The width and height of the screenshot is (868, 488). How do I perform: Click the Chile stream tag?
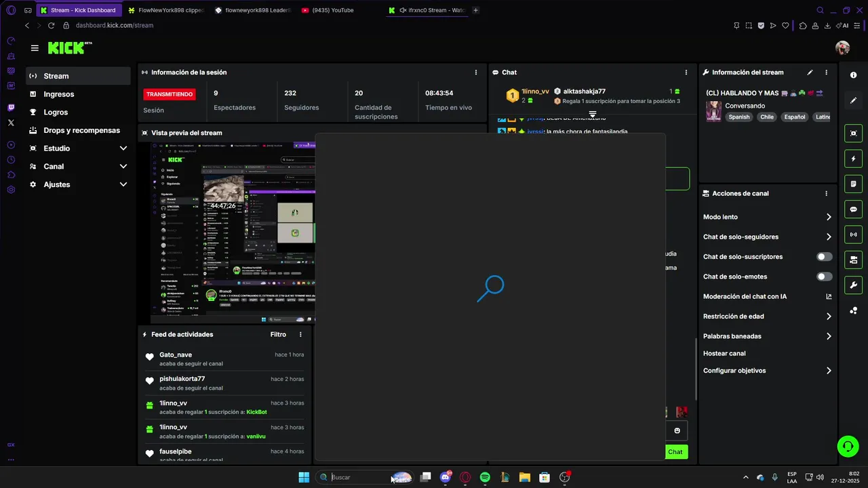[x=767, y=117]
